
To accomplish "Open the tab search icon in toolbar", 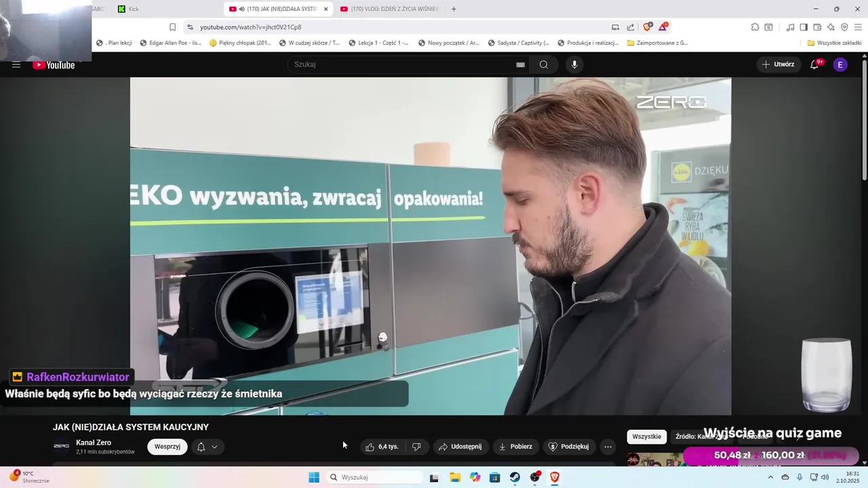I will point(768,27).
